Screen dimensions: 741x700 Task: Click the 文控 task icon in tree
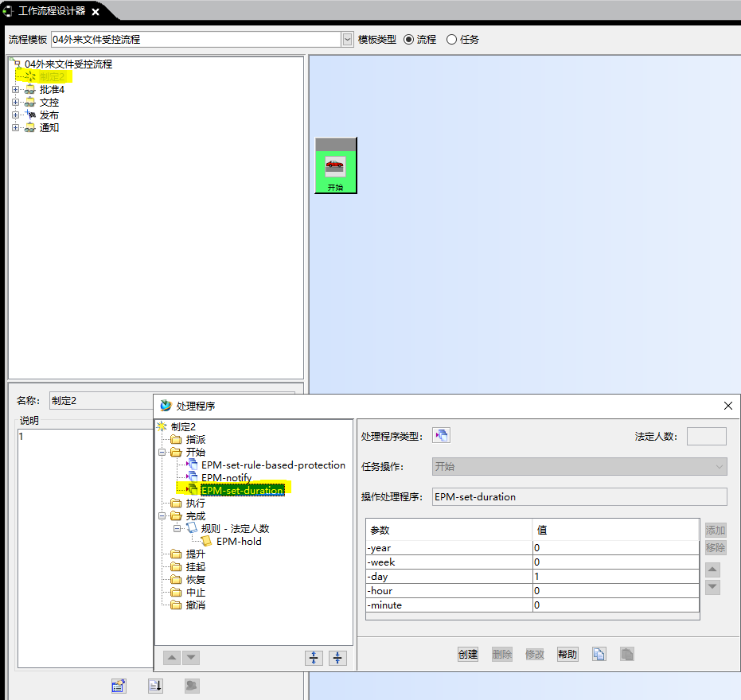[x=30, y=102]
